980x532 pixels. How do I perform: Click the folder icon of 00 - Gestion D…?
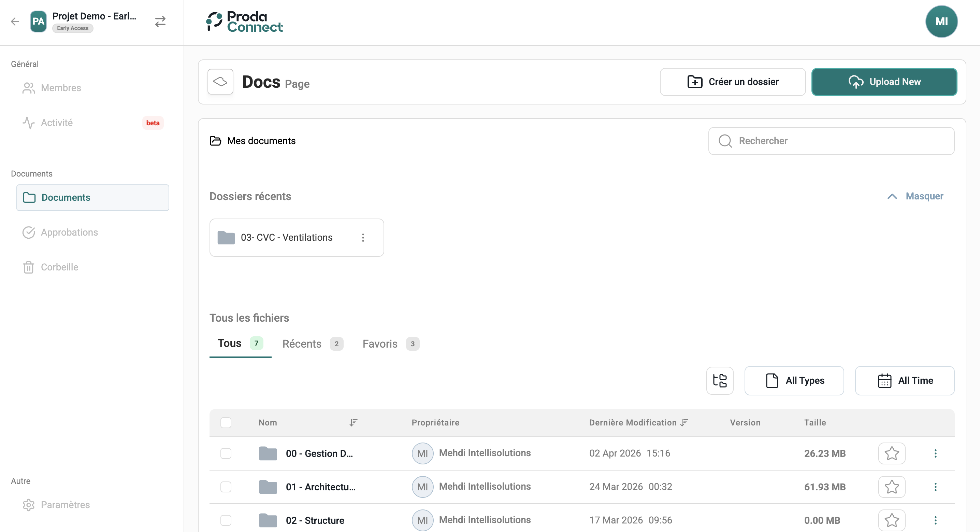pyautogui.click(x=268, y=453)
